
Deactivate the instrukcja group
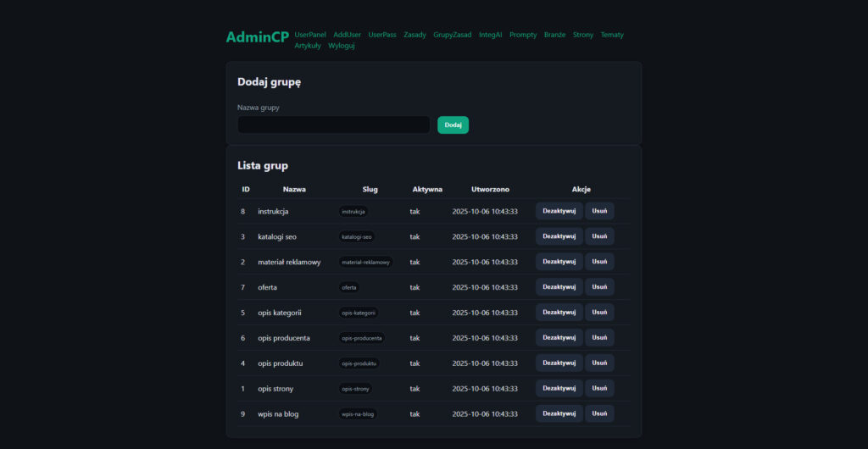pyautogui.click(x=559, y=211)
